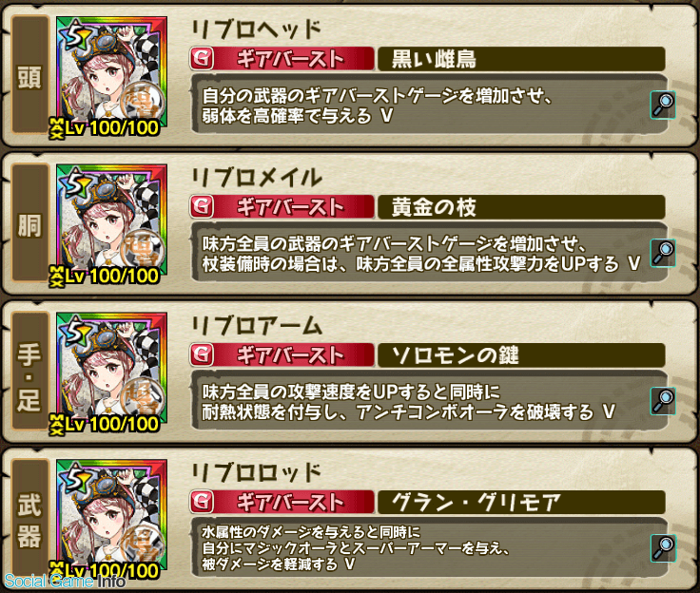Open magnifier details for リブロロッド skill
Screen dimensions: 700x593
[663, 548]
